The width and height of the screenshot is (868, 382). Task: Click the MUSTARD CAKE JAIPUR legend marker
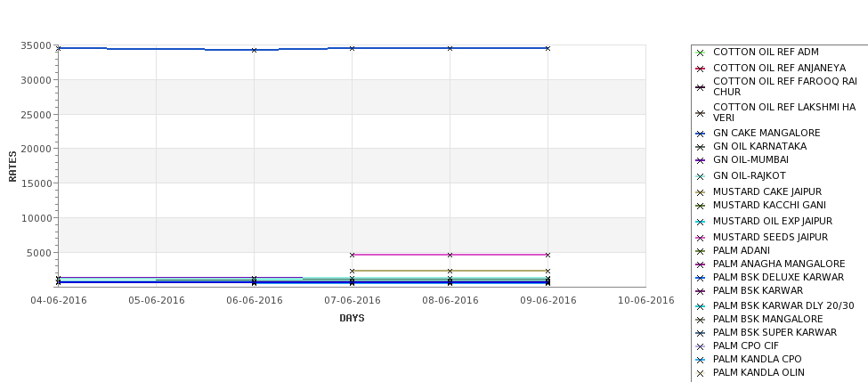pyautogui.click(x=700, y=192)
